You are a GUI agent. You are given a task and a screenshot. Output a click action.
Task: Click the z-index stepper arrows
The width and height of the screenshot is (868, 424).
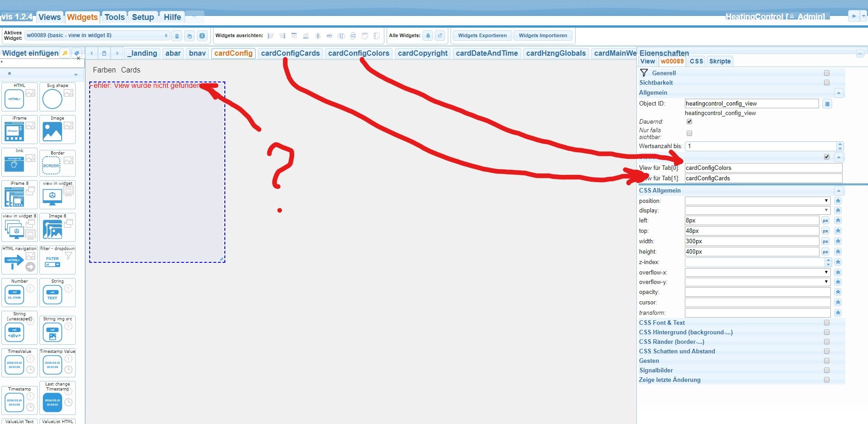(x=828, y=262)
